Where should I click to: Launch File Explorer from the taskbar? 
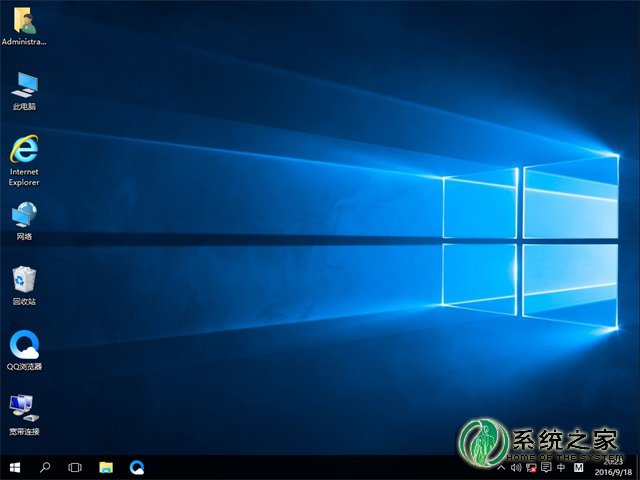(106, 467)
